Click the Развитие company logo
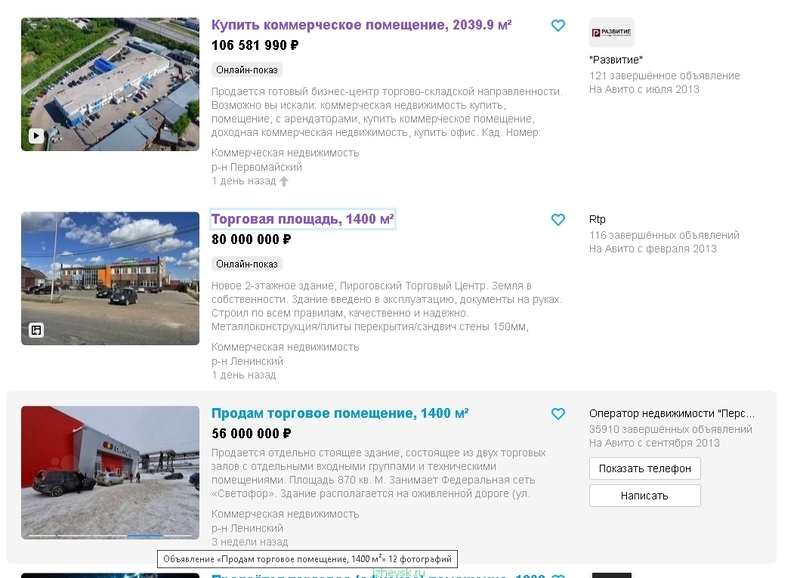The image size is (800, 578). click(611, 32)
